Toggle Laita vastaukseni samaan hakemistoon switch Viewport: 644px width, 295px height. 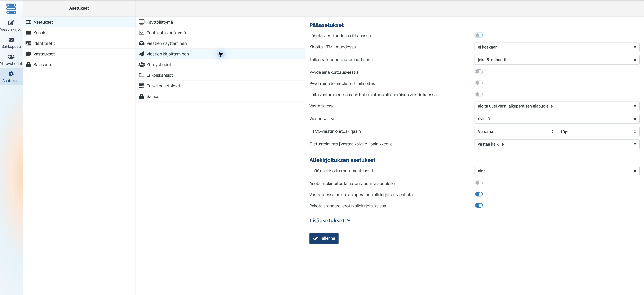(x=479, y=94)
